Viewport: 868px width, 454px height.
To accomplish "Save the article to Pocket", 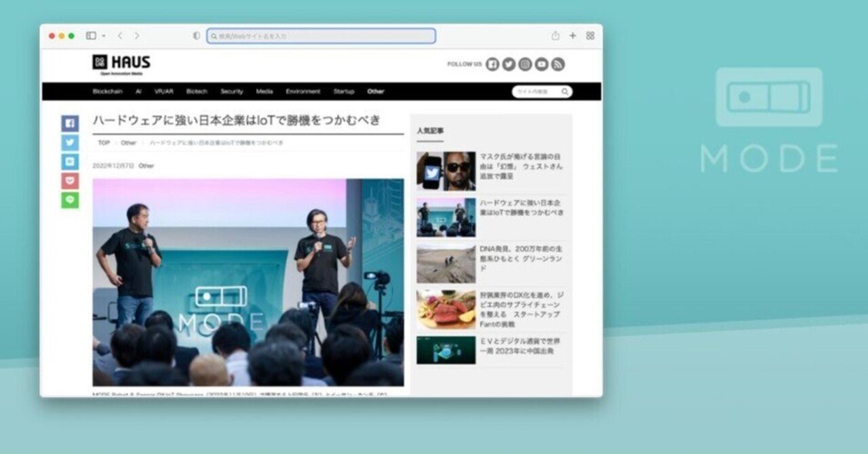I will pyautogui.click(x=68, y=181).
